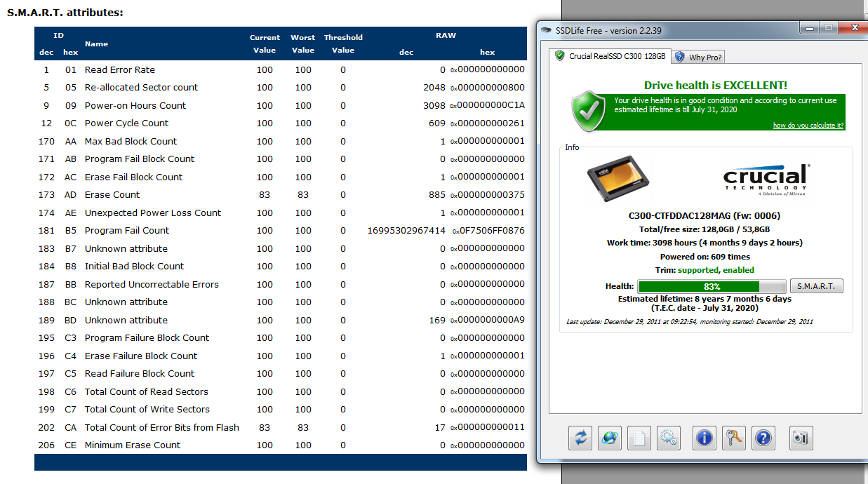Image resolution: width=868 pixels, height=484 pixels.
Task: Click the raw value 16995302967414
Action: 406,231
